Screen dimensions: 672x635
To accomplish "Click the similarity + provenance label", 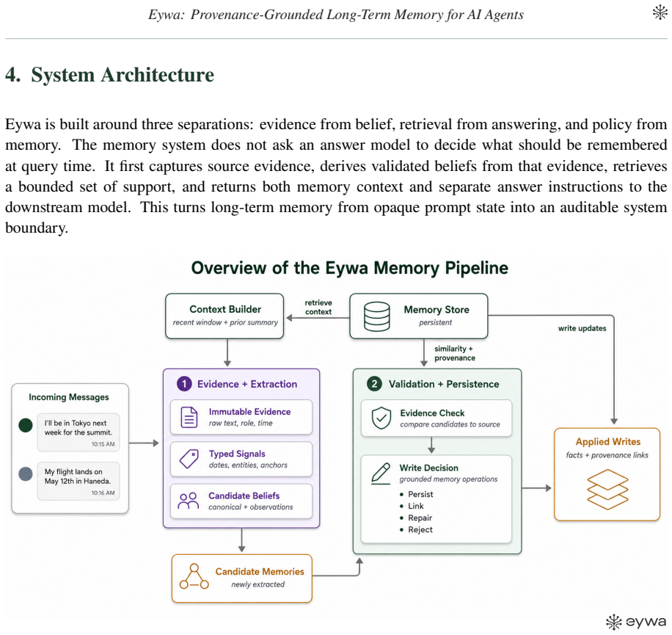I will click(455, 353).
